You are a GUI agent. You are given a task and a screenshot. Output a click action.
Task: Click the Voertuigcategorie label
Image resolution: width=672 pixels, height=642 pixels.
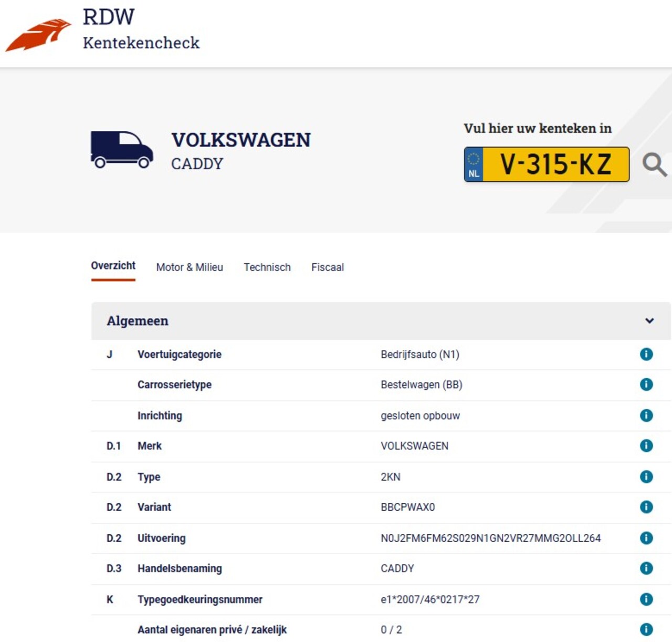[180, 355]
